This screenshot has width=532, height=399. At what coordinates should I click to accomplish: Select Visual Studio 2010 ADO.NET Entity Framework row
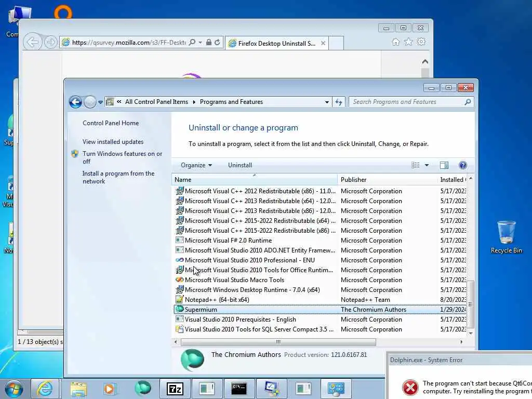(320, 250)
